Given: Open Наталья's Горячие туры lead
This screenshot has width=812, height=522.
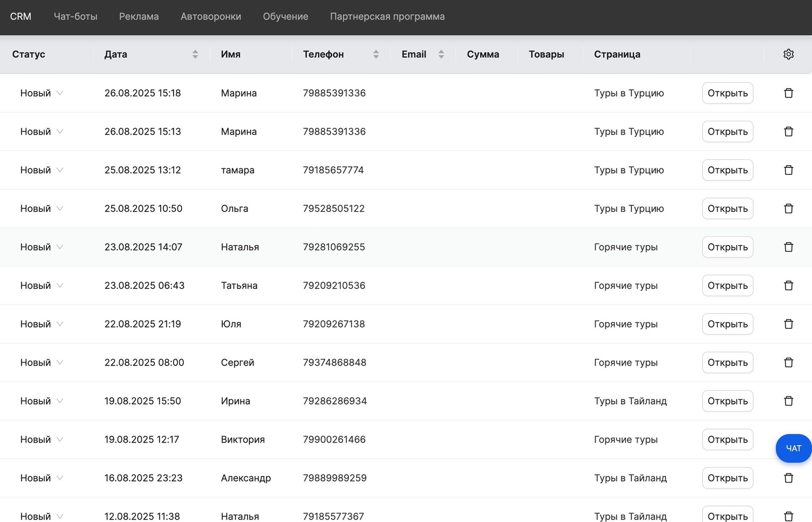Looking at the screenshot, I should (x=727, y=247).
